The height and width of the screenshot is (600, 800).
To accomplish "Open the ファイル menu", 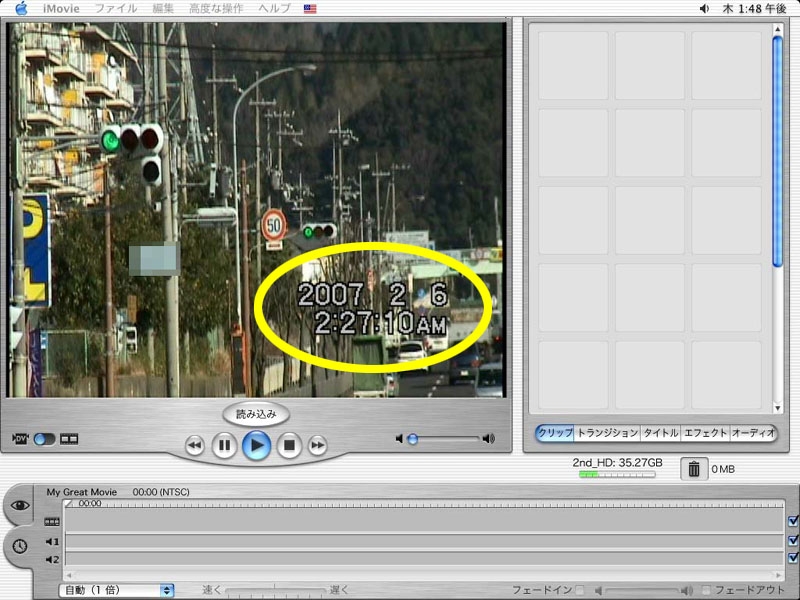I will coord(116,8).
